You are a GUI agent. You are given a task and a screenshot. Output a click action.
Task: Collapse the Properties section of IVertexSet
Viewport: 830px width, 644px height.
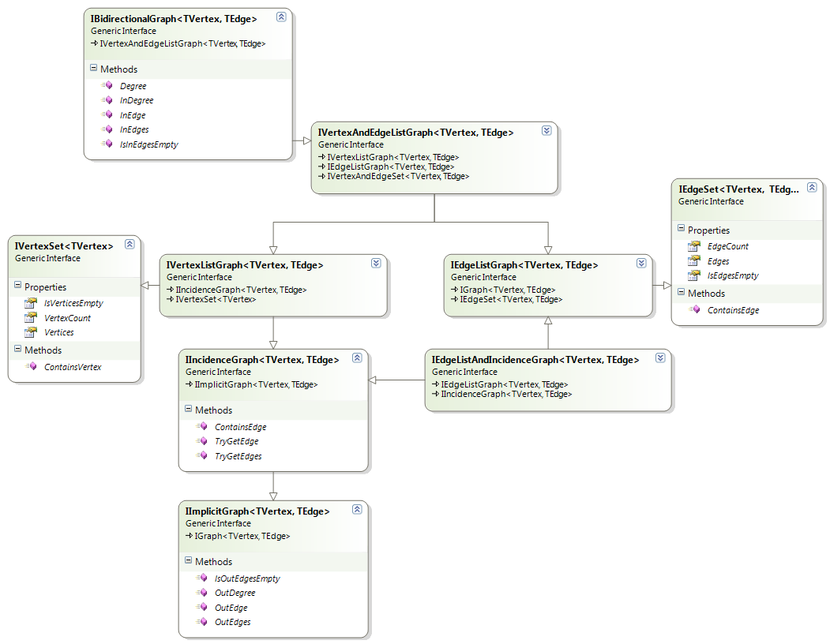click(x=18, y=286)
